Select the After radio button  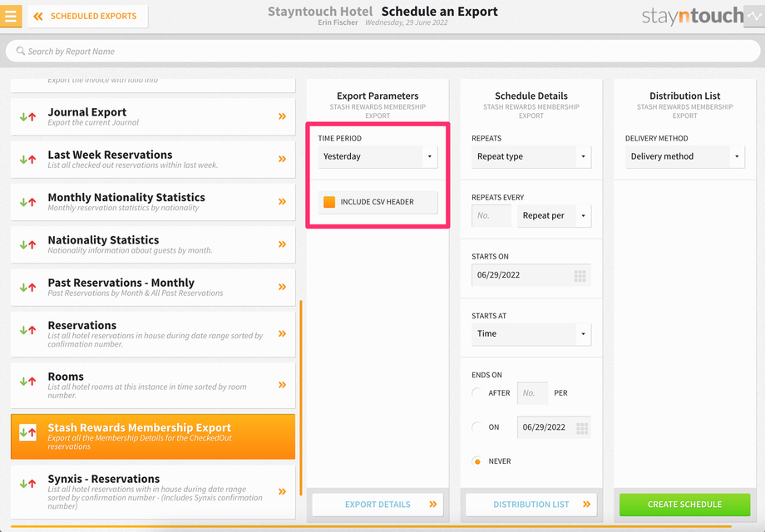point(477,393)
